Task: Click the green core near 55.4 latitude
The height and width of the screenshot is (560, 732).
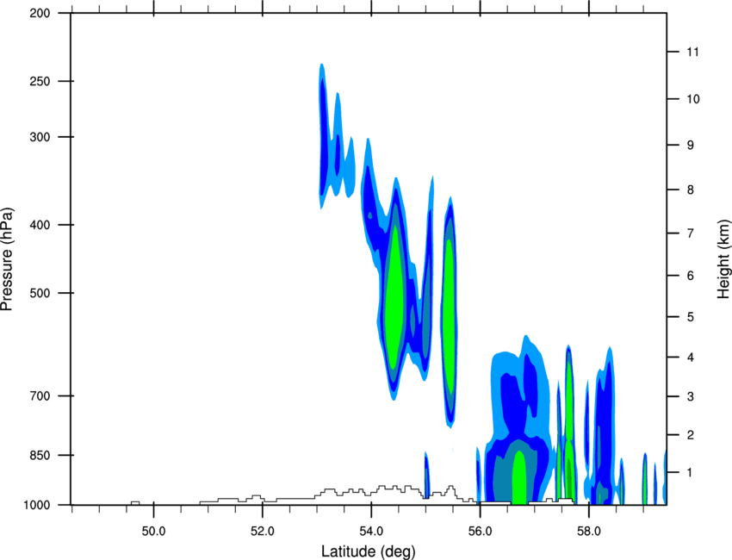Action: coord(449,315)
